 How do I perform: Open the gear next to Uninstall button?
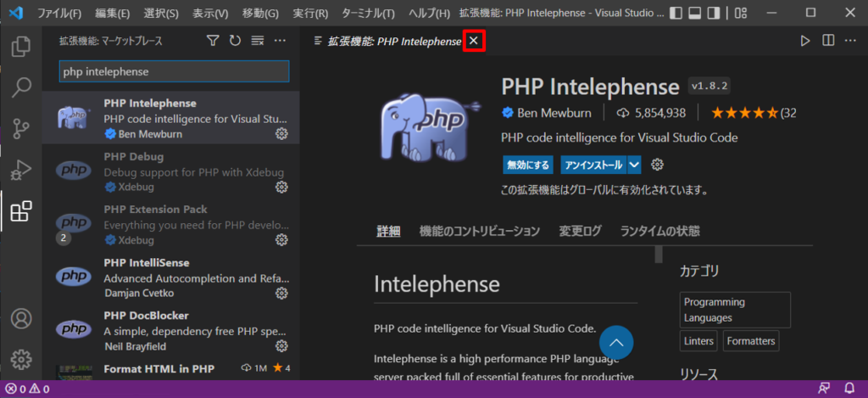(657, 165)
